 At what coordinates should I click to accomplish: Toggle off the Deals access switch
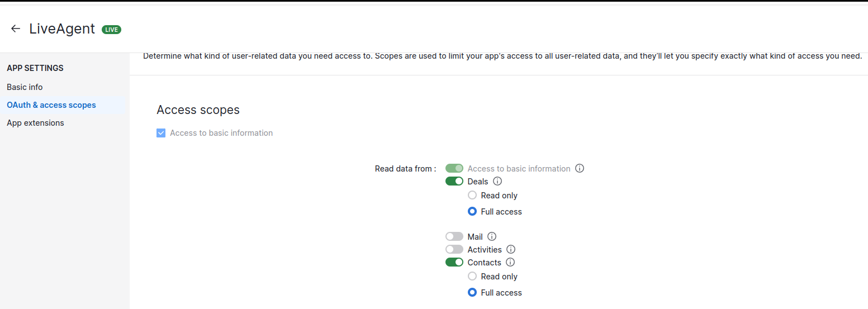454,181
